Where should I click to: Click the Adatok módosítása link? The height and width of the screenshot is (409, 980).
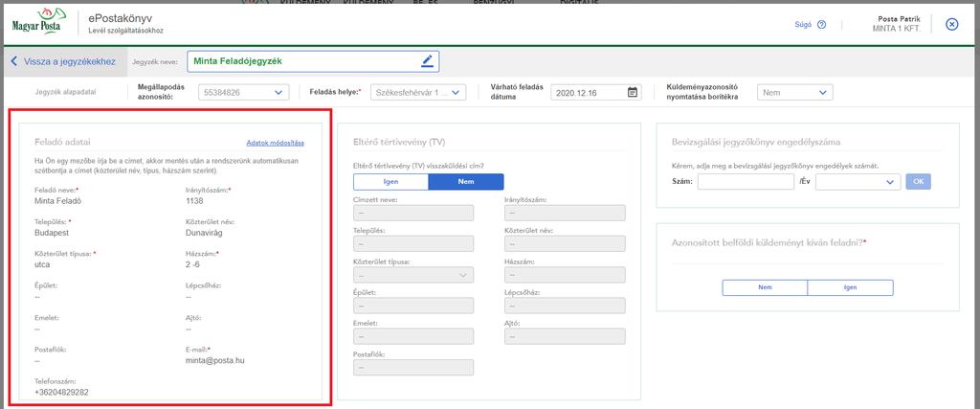click(x=275, y=143)
